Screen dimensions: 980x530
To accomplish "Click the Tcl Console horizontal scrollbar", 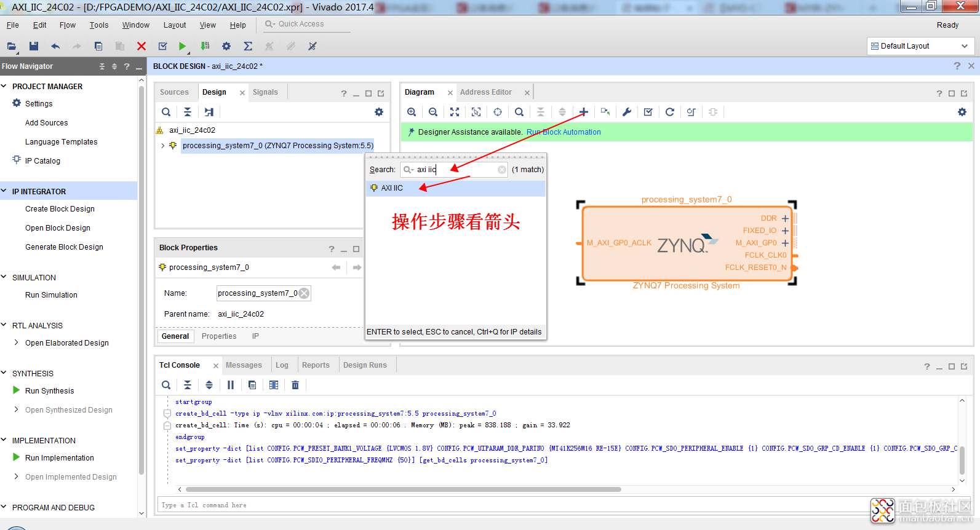I will coord(403,489).
